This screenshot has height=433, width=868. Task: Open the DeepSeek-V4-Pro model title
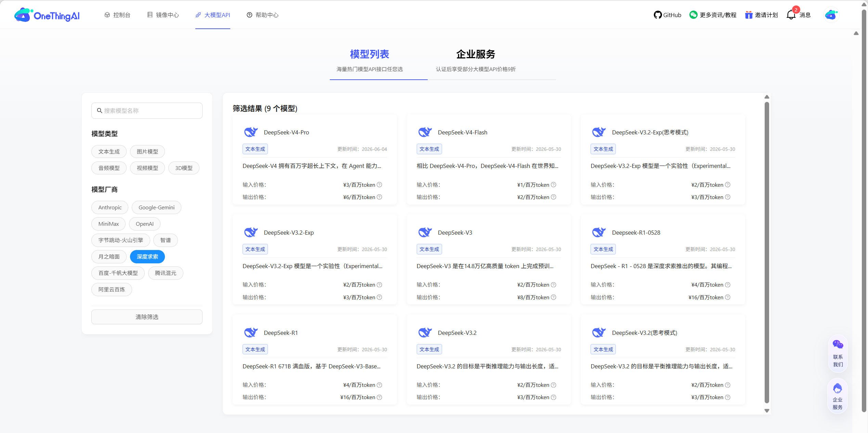[286, 132]
